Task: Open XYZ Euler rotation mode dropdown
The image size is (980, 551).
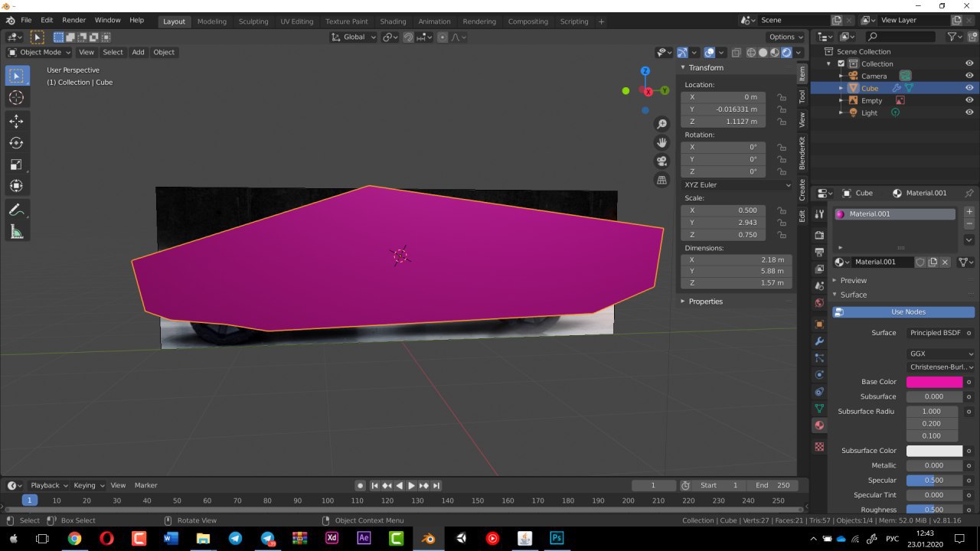Action: pos(737,184)
